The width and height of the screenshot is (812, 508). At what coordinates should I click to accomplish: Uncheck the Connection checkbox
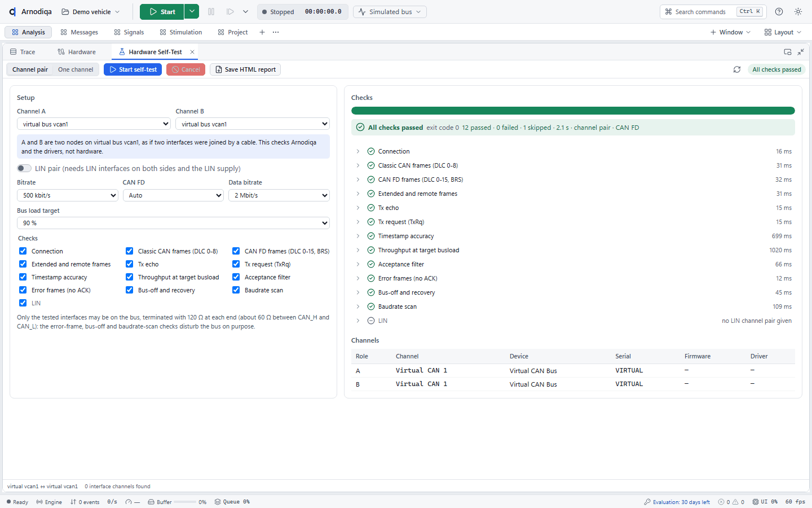(23, 251)
